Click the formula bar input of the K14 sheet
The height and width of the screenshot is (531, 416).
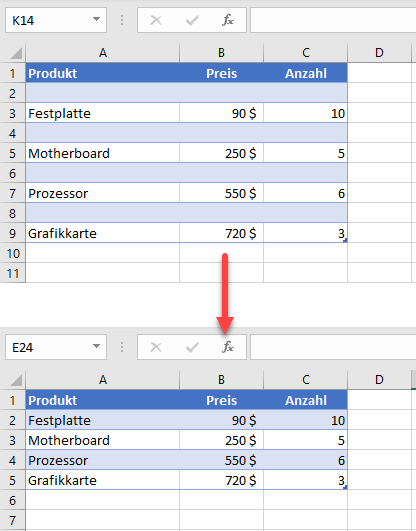click(333, 20)
